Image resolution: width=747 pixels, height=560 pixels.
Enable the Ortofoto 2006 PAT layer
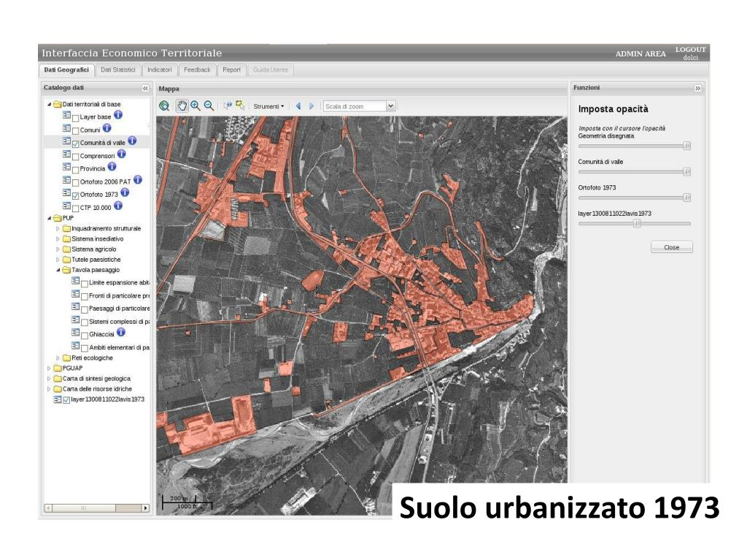pyautogui.click(x=76, y=182)
